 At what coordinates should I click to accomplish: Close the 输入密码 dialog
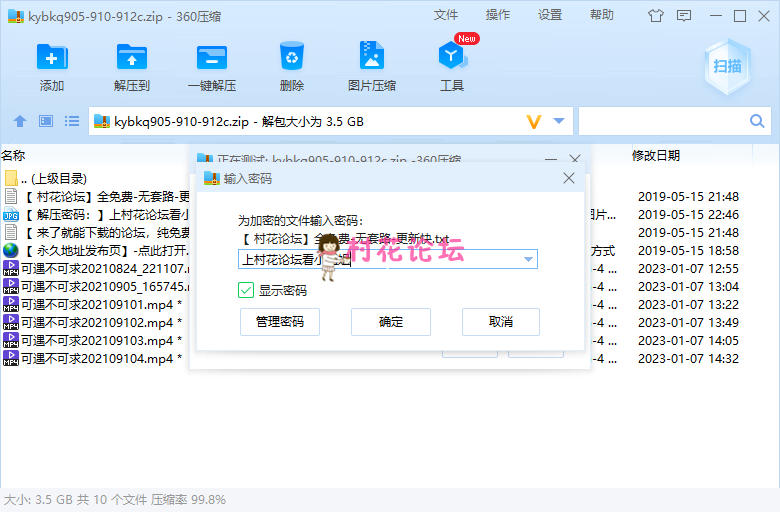click(569, 178)
